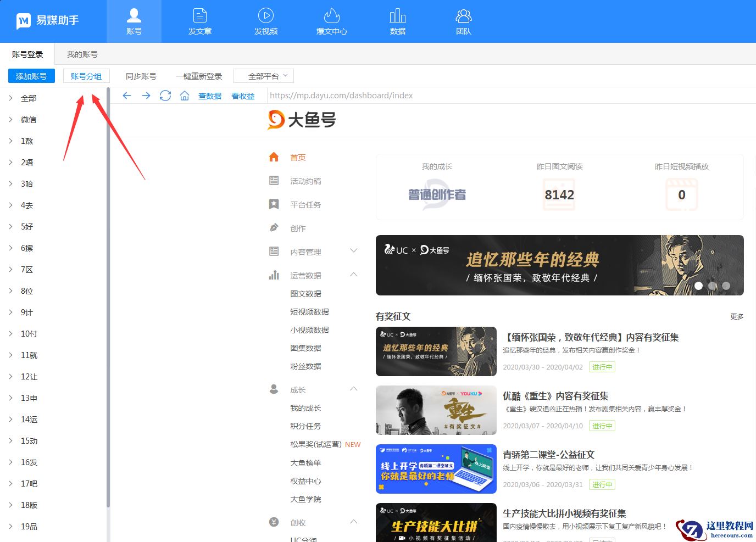The width and height of the screenshot is (756, 542).
Task: Open the 青骄第二课堂-公益征文 title
Action: pyautogui.click(x=549, y=455)
